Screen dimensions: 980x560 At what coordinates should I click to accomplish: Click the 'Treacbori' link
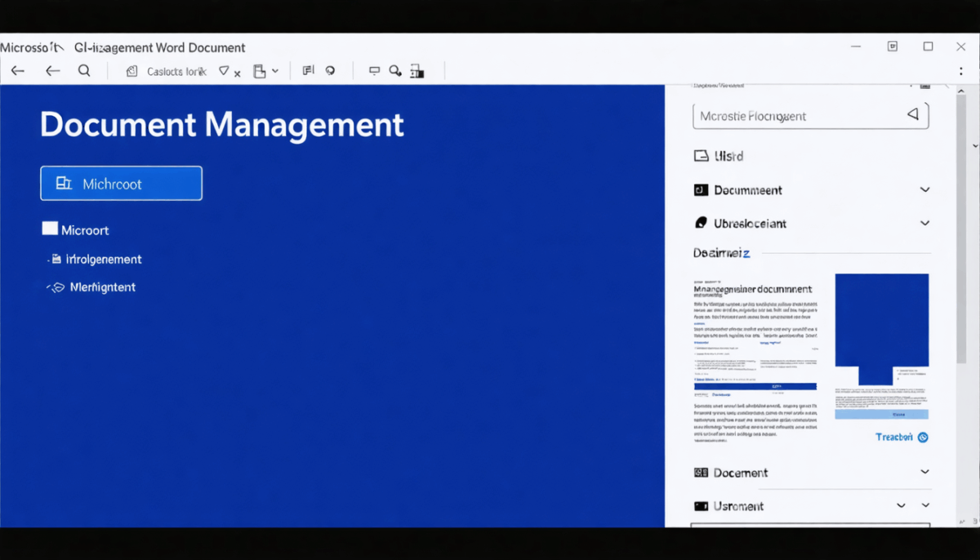tap(894, 438)
